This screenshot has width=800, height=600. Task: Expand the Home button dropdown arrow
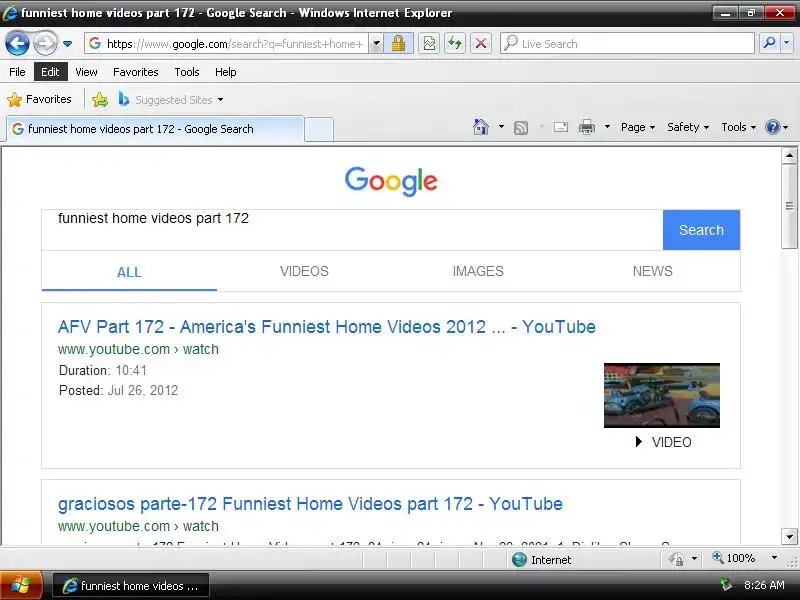[x=501, y=127]
